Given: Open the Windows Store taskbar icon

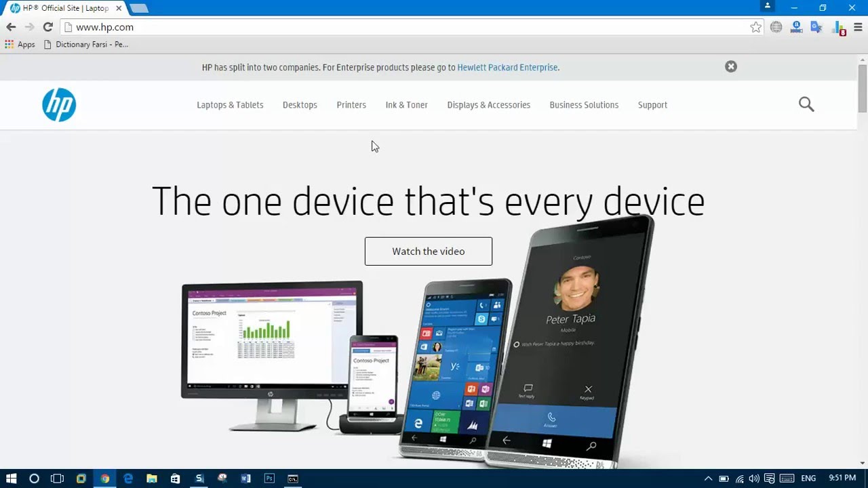Looking at the screenshot, I should [175, 479].
